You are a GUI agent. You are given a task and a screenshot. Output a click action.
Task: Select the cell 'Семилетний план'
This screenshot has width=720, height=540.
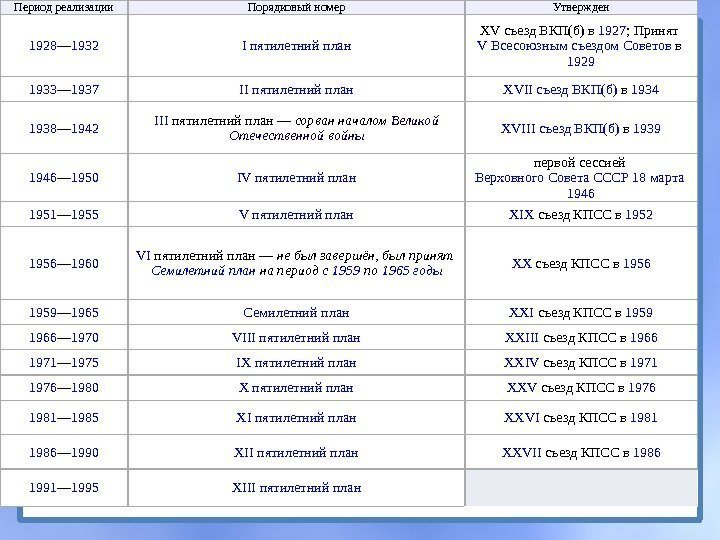tap(296, 313)
